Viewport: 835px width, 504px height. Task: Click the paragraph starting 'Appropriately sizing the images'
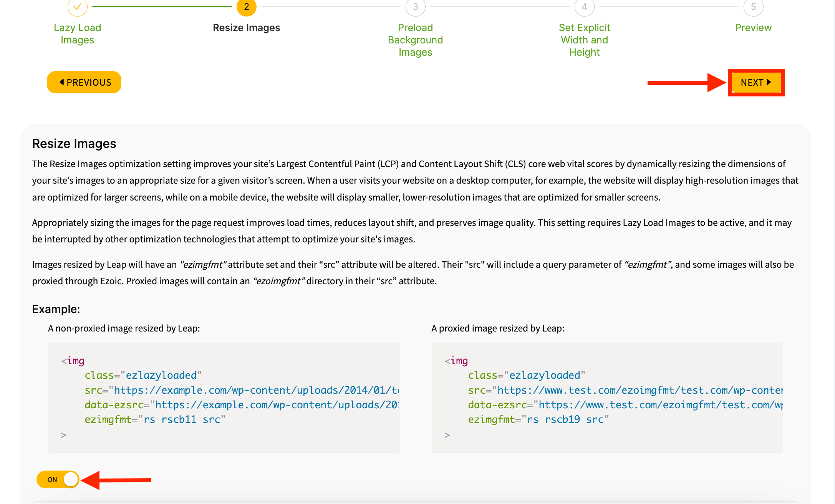coord(412,231)
